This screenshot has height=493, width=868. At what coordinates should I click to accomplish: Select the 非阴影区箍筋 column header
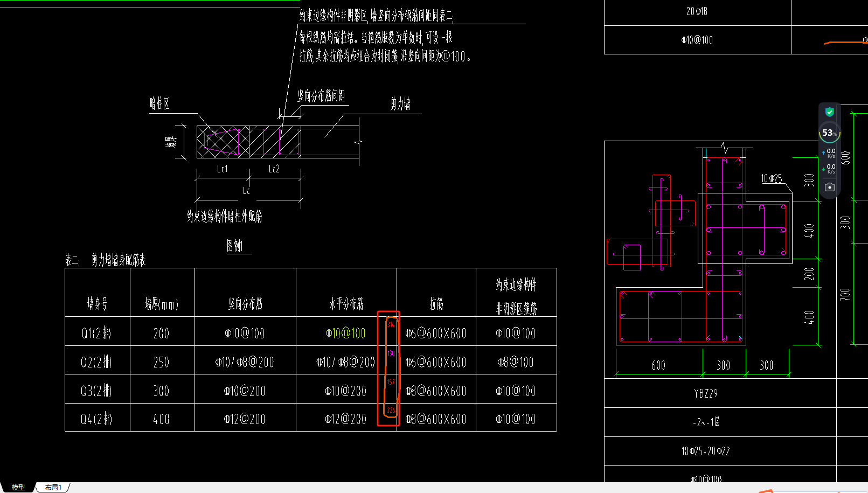point(516,308)
